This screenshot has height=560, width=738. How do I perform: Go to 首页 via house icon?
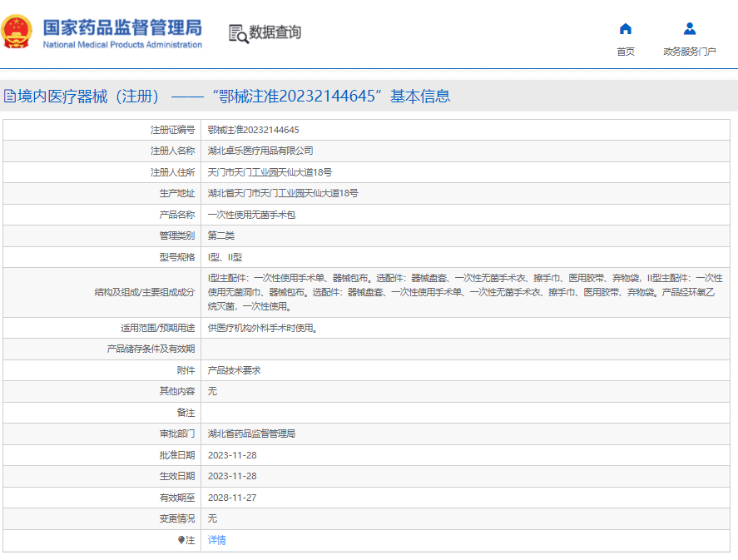[625, 29]
